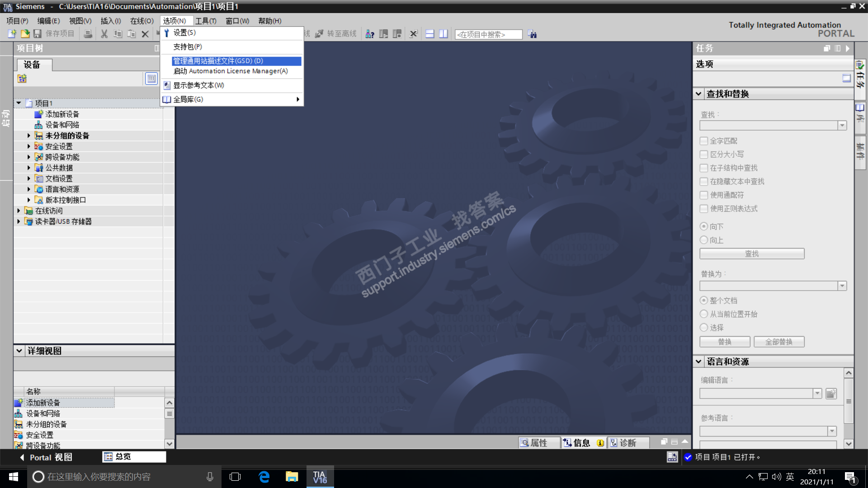868x488 pixels.
Task: Split editor space vertically icon
Action: click(x=443, y=34)
